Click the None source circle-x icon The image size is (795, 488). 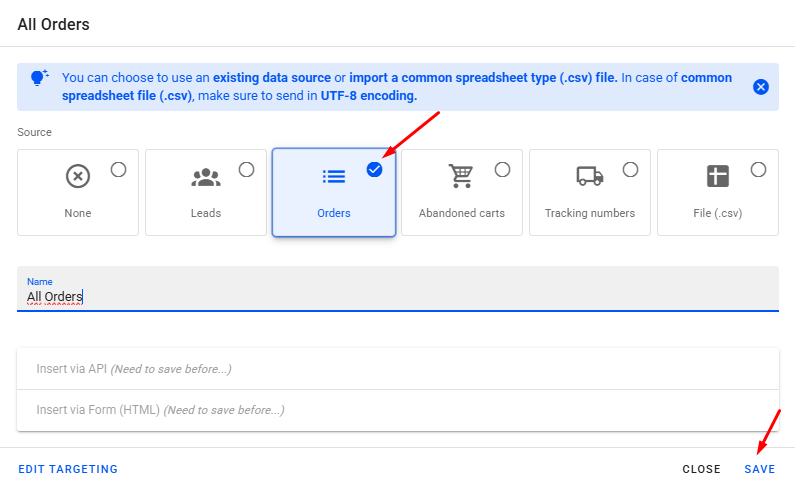[x=78, y=177]
